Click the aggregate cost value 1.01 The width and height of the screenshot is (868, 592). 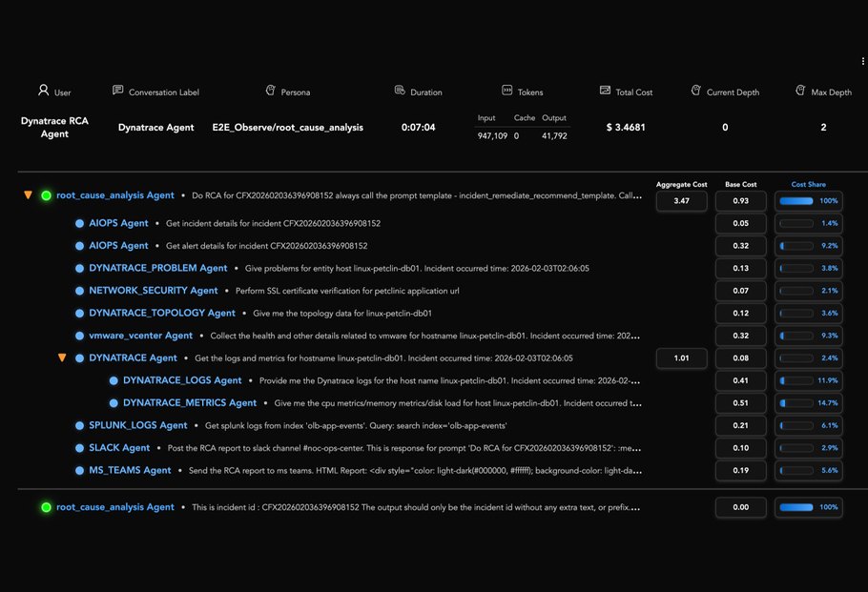(x=681, y=358)
